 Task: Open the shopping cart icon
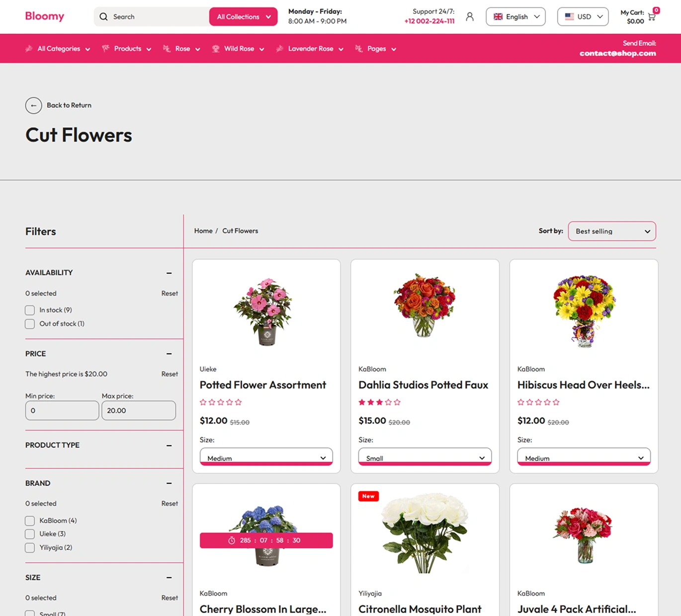652,17
